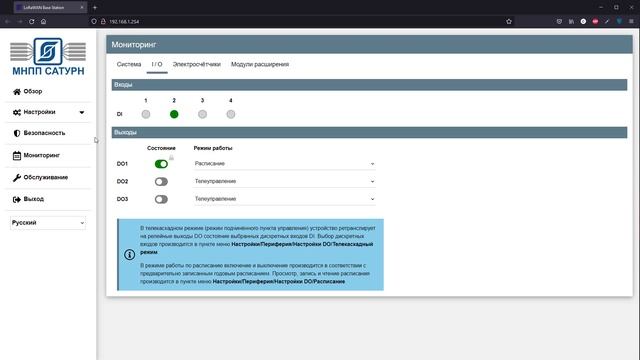Click the DI row label
640x360 pixels.
[120, 114]
